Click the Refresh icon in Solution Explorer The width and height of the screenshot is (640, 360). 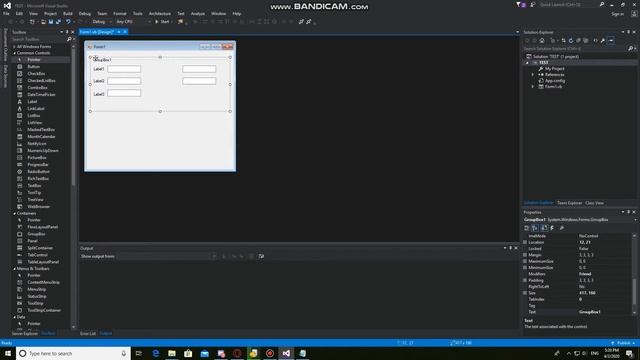tap(571, 40)
